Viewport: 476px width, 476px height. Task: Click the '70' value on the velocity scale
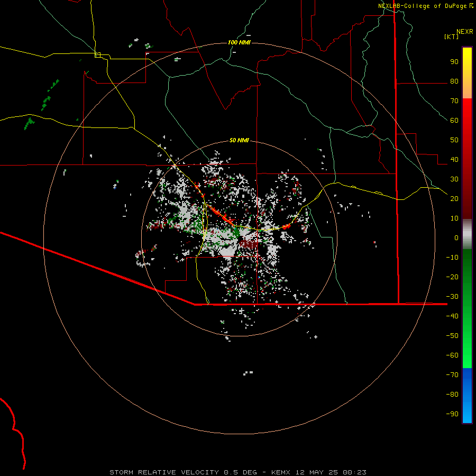pyautogui.click(x=454, y=101)
